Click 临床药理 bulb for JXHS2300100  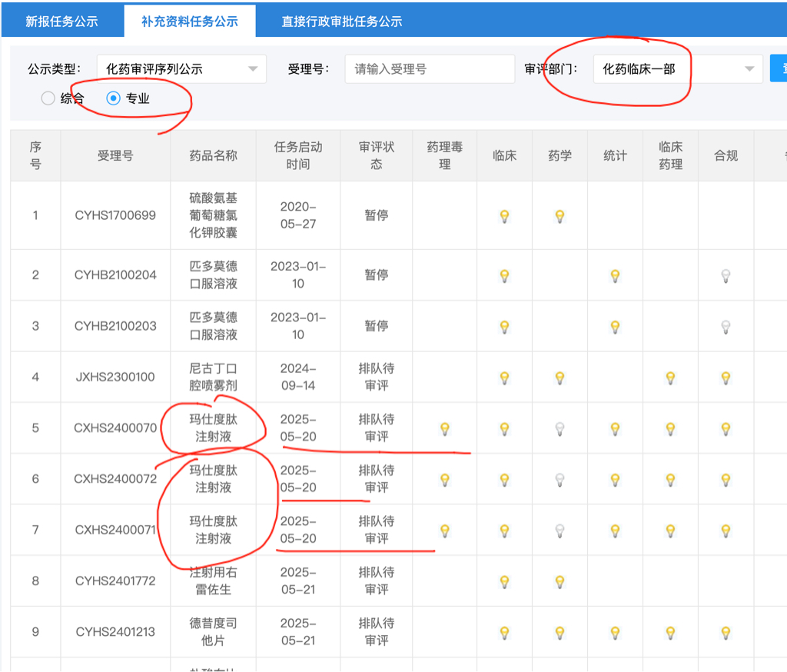coord(670,378)
